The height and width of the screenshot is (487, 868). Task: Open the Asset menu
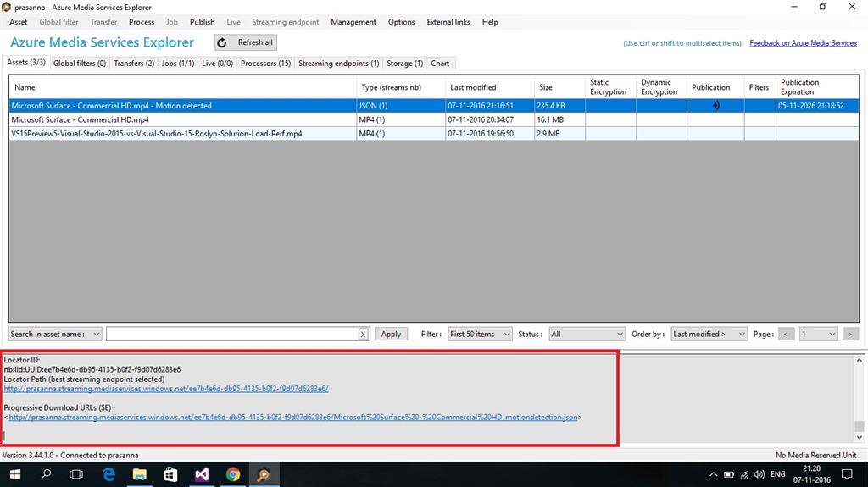[19, 22]
